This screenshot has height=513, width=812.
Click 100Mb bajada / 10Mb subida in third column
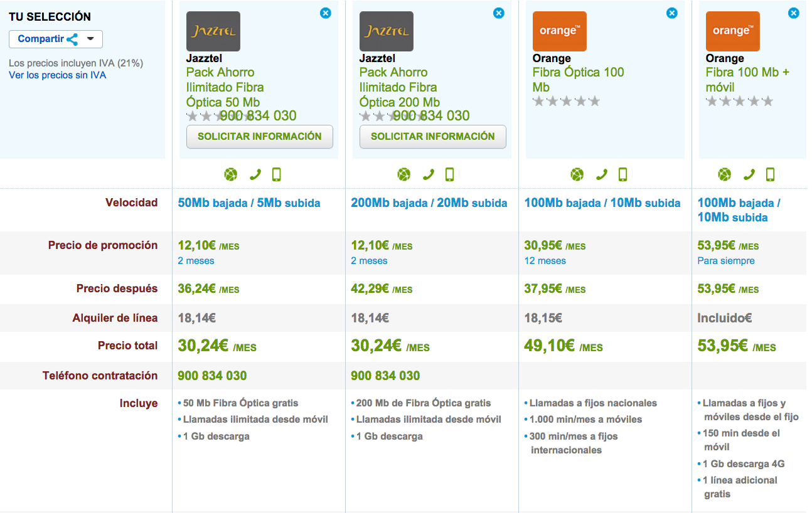[602, 203]
